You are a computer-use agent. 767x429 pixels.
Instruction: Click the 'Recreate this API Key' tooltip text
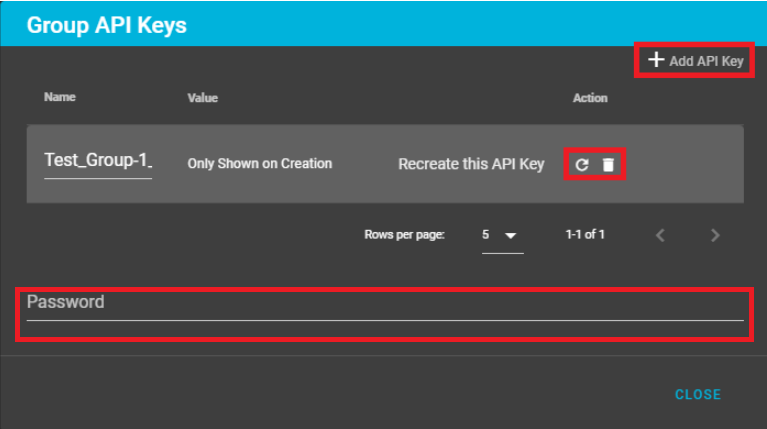coord(471,164)
